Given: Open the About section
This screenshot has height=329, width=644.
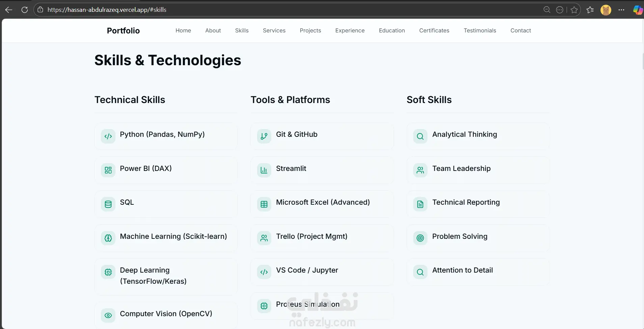Looking at the screenshot, I should coord(213,30).
